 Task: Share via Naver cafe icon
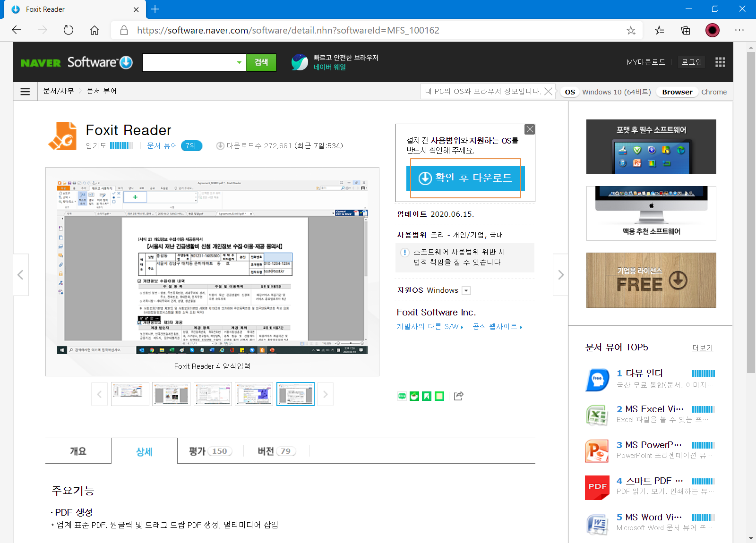coord(414,396)
